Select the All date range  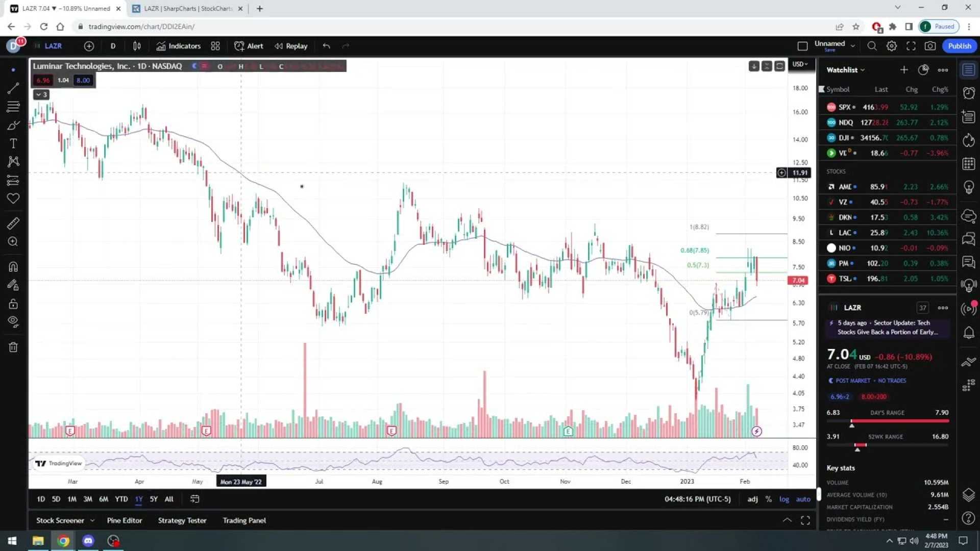tap(169, 499)
